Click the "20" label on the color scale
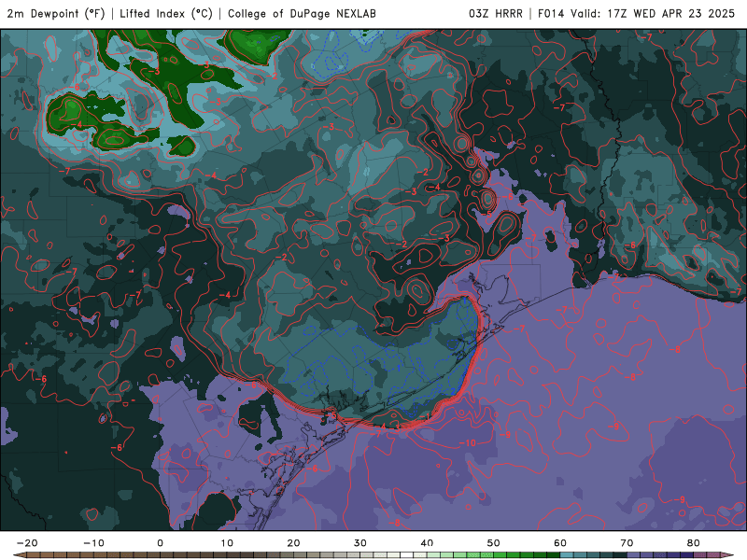This screenshot has width=747, height=560. tap(293, 543)
